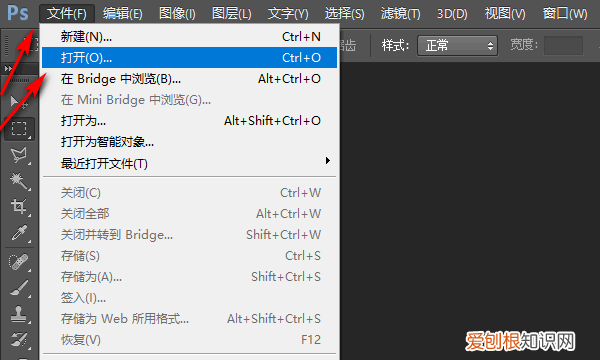Viewport: 600px width, 360px height.
Task: Open the 窗口(W) menu
Action: pos(565,14)
